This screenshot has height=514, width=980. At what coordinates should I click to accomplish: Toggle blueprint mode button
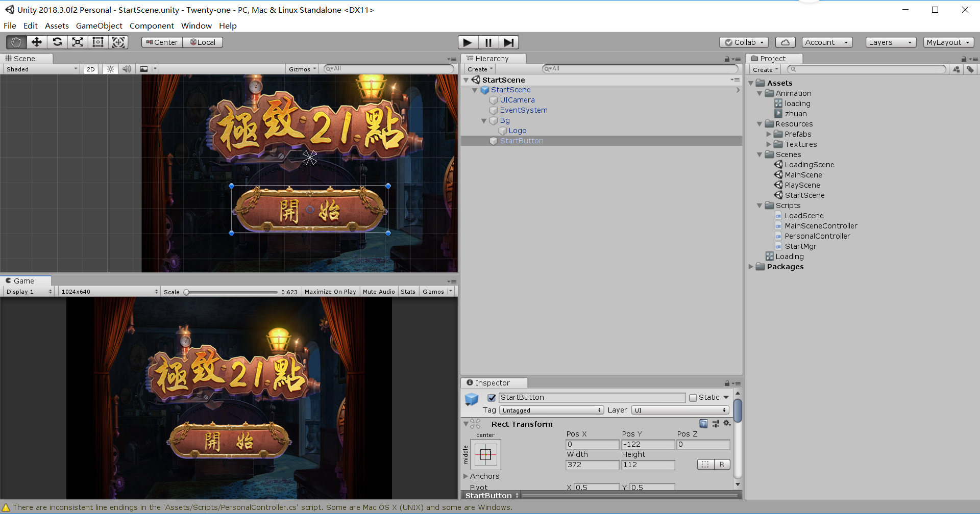click(x=705, y=465)
